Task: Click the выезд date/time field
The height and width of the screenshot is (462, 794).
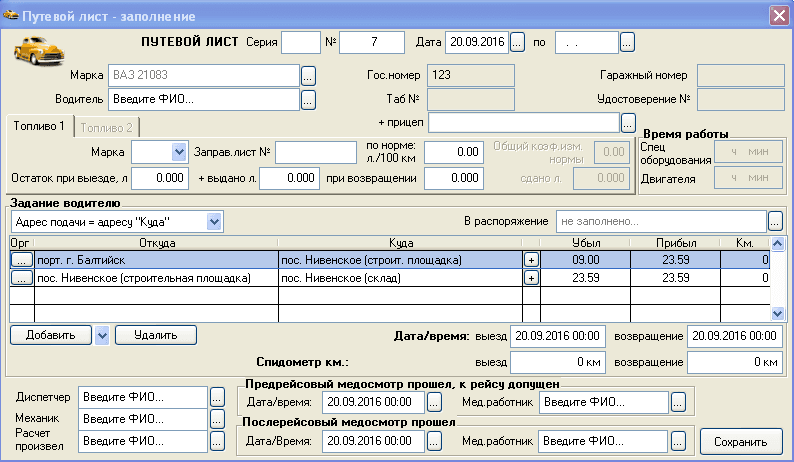Action: click(558, 336)
